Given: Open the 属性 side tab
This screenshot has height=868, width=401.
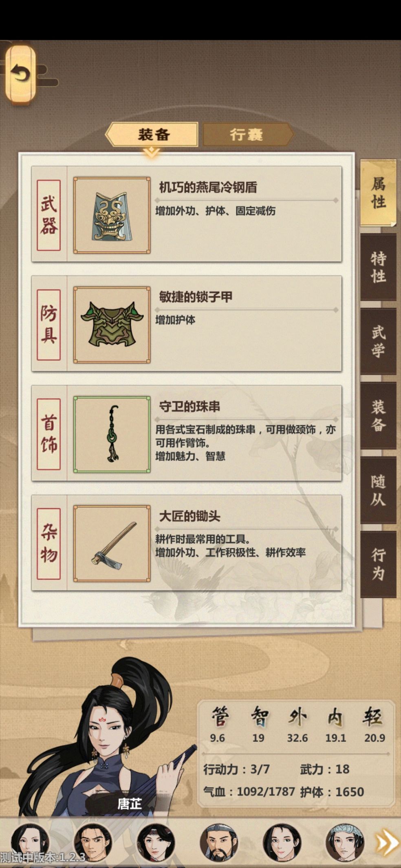Looking at the screenshot, I should pyautogui.click(x=378, y=192).
